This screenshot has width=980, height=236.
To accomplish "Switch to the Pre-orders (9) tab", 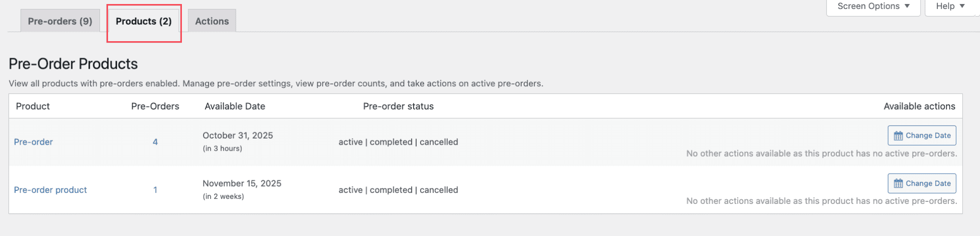I will (60, 21).
